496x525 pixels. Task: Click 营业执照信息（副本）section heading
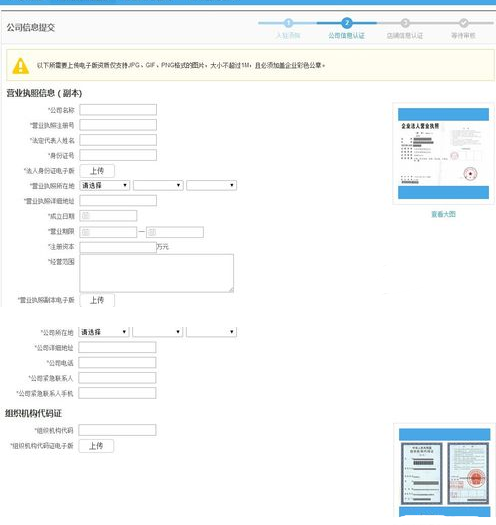(44, 93)
